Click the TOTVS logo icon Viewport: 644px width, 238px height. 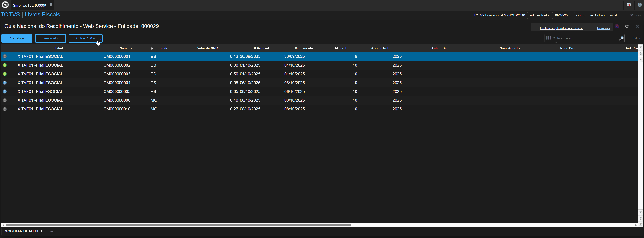[5, 5]
